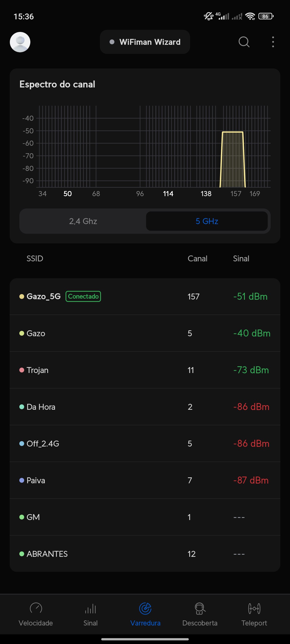Sort networks by Canal column
290x644 pixels.
click(x=197, y=258)
